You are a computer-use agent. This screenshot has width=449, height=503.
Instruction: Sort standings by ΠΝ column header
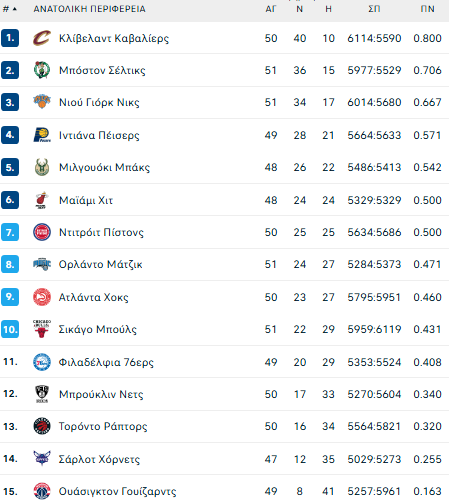pyautogui.click(x=427, y=9)
